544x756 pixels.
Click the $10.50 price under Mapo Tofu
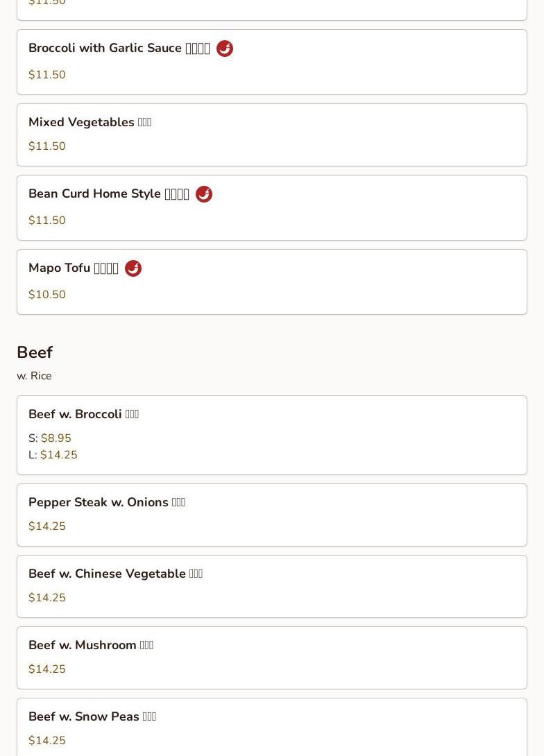[x=47, y=295]
